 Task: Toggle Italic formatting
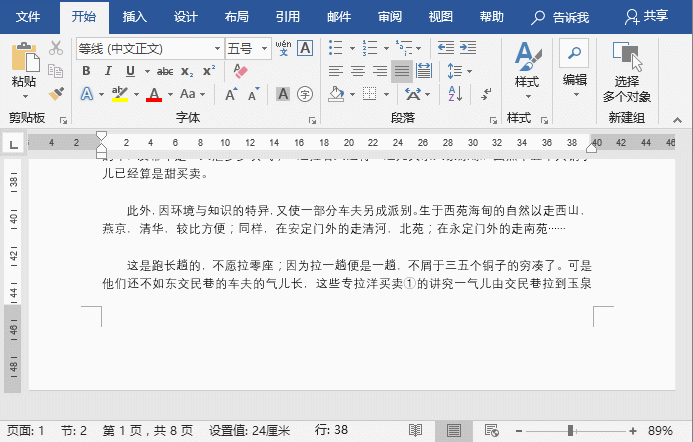[108, 71]
